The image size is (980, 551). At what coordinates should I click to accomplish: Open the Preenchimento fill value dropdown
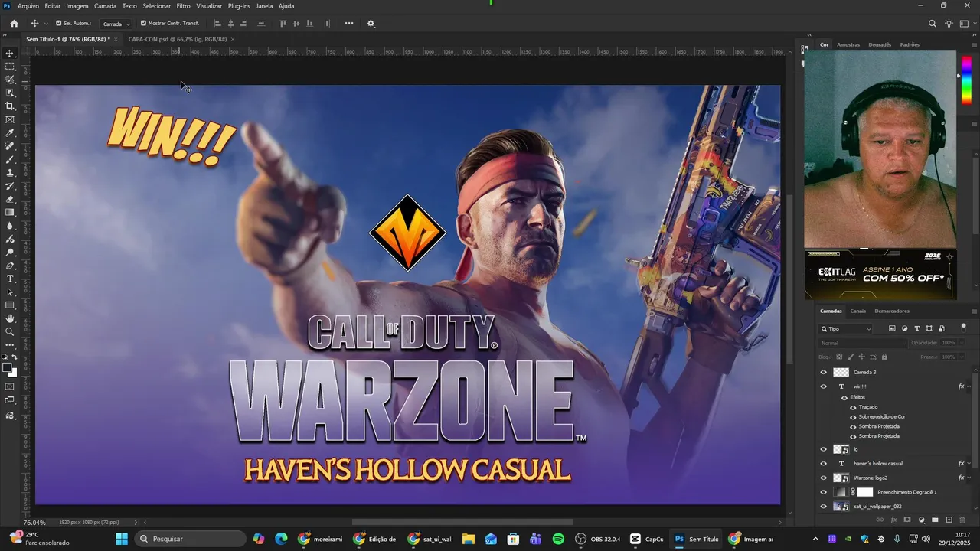tap(962, 357)
